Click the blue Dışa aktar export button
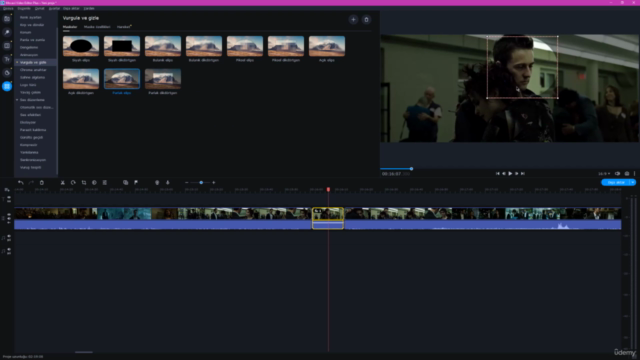This screenshot has height=360, width=640. tap(616, 182)
